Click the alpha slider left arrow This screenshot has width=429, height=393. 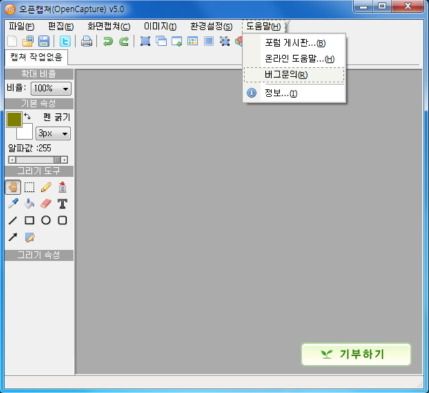coord(12,160)
